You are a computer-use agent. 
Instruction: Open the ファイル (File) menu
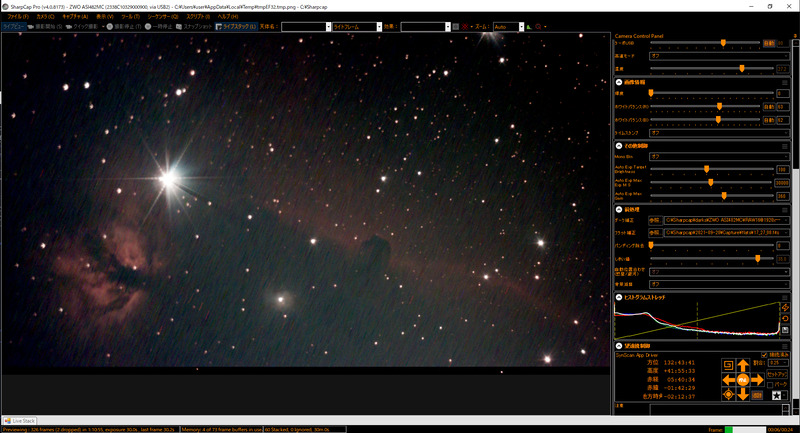tap(17, 16)
